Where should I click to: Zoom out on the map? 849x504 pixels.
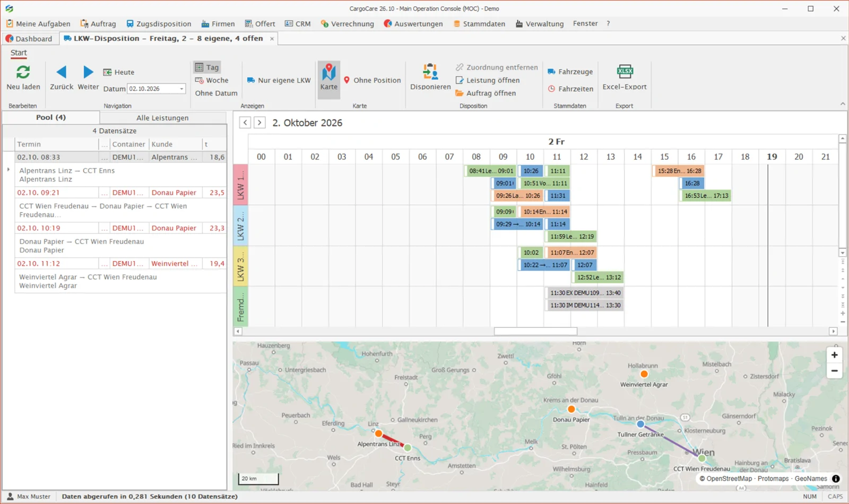(x=834, y=371)
